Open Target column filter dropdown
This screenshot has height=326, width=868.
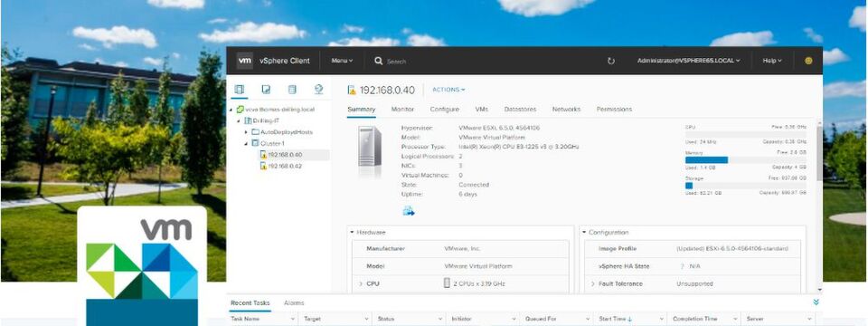[366, 320]
